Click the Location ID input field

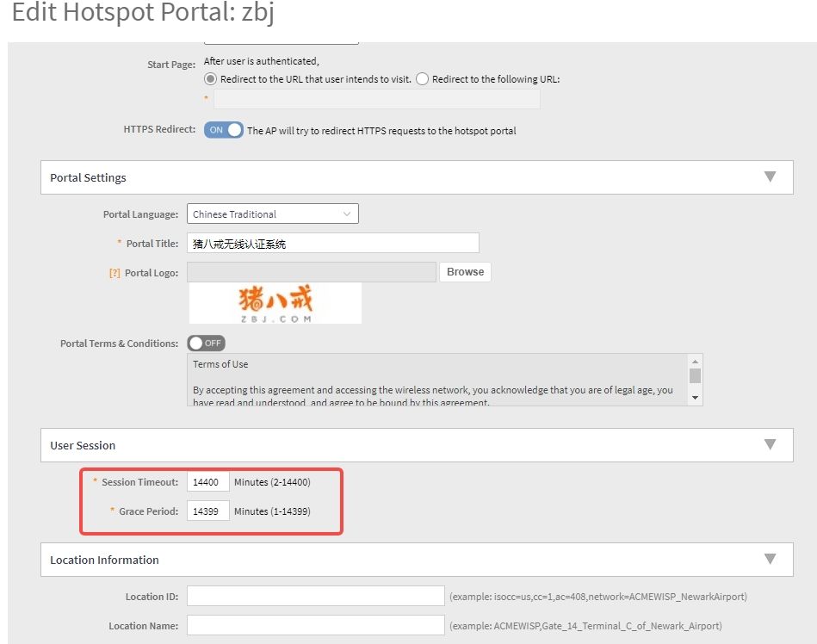tap(315, 596)
